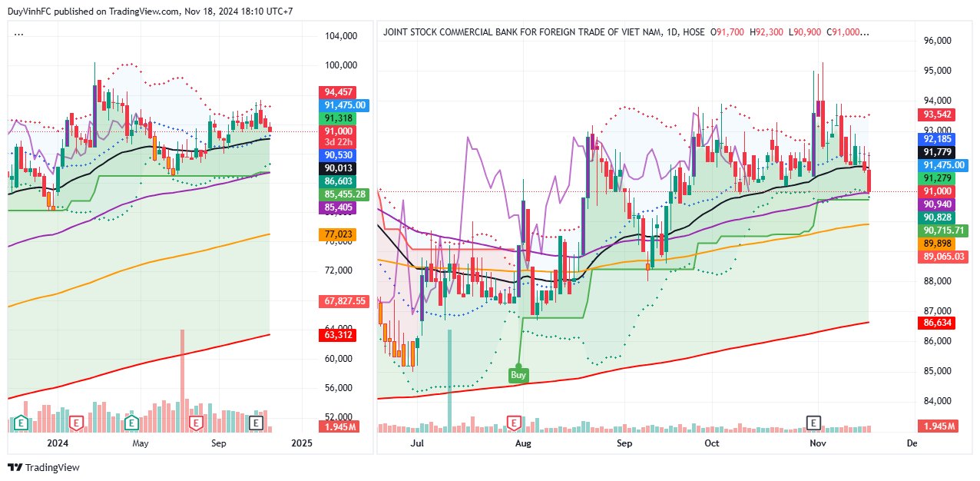Select the red 86,634 price label

click(x=938, y=323)
